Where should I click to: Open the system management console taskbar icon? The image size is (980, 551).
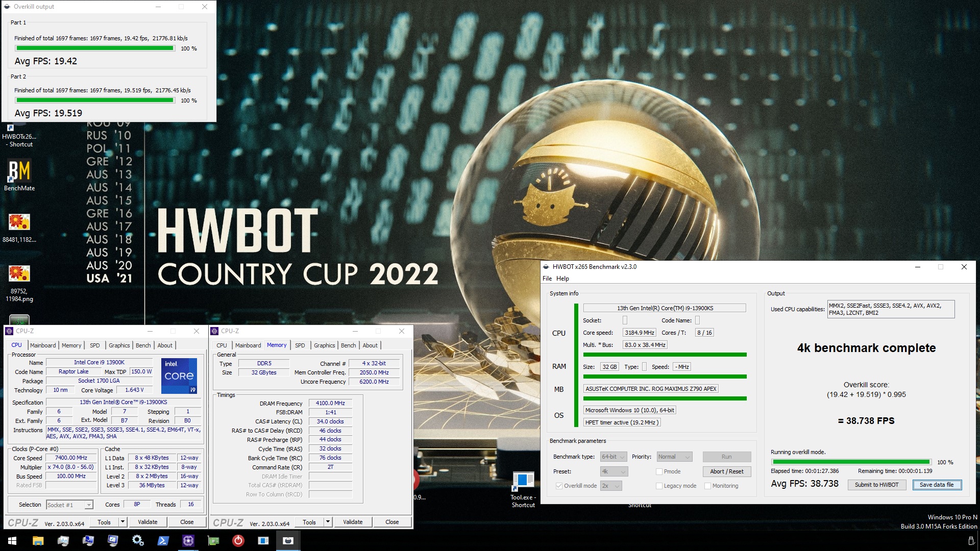point(88,540)
